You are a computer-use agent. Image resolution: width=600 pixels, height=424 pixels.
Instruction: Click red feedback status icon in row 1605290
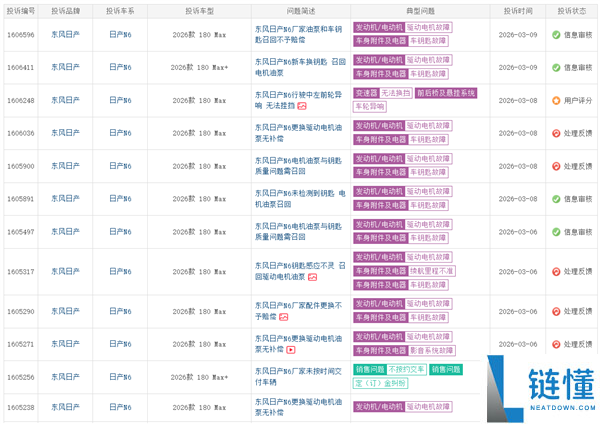point(556,311)
